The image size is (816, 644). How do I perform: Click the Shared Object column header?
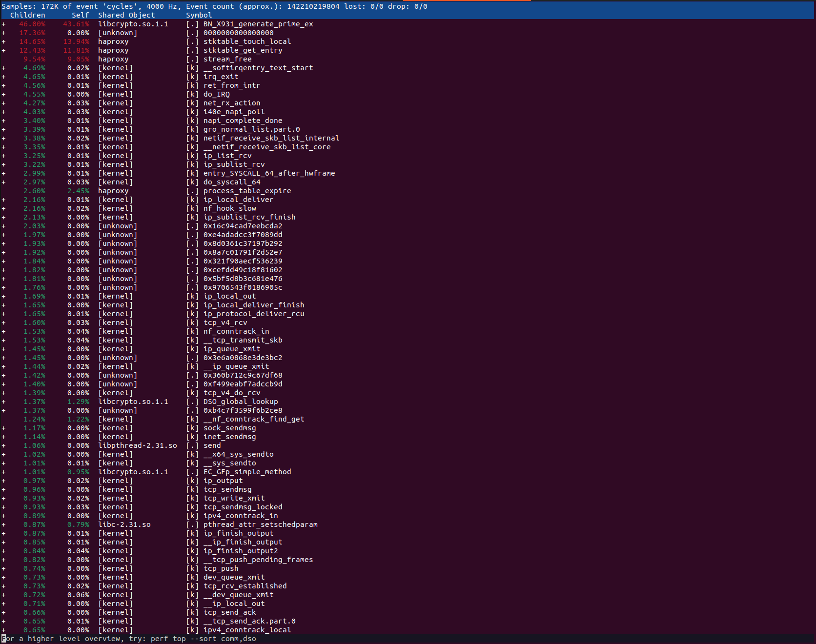[x=126, y=15]
